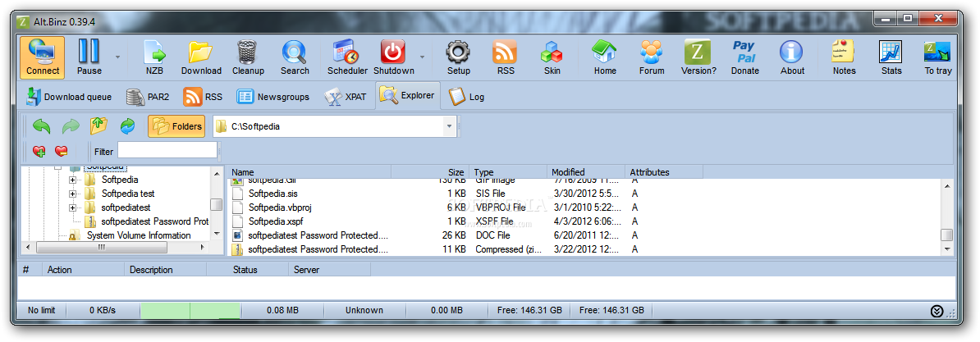Toggle the Folders pane button

pyautogui.click(x=176, y=126)
